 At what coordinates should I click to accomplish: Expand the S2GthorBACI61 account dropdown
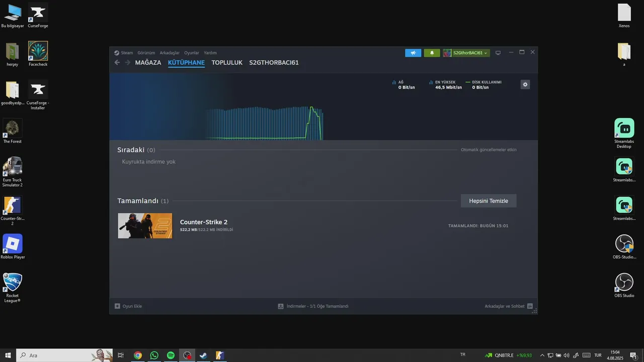tap(466, 53)
